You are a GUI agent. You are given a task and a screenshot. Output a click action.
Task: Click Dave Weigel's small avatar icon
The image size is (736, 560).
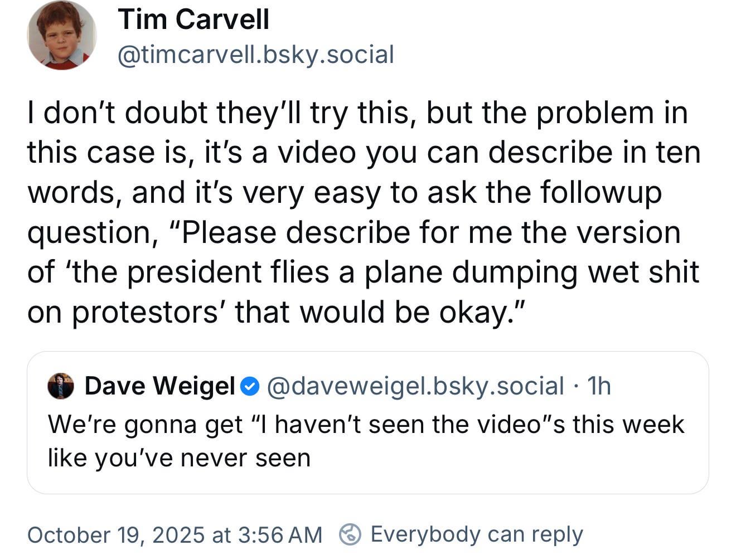coord(61,386)
